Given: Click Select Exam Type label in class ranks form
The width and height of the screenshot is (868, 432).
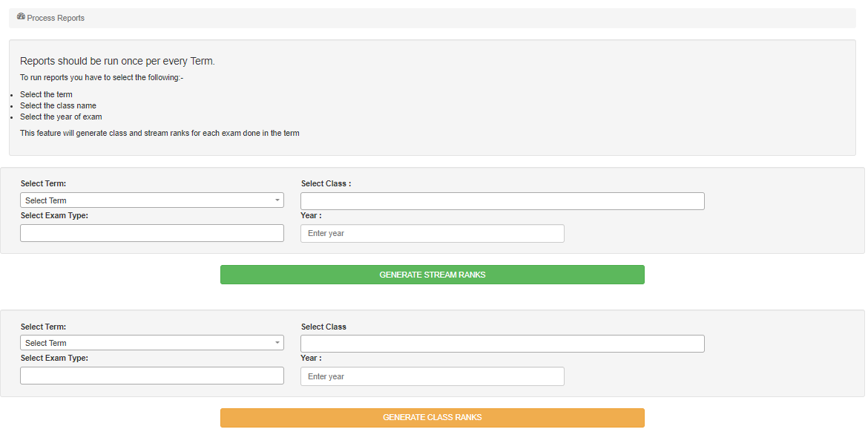Looking at the screenshot, I should (x=54, y=358).
